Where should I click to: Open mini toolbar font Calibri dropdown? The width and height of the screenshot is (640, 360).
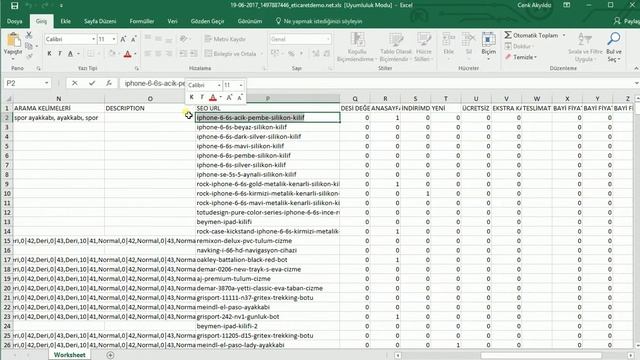(x=219, y=85)
